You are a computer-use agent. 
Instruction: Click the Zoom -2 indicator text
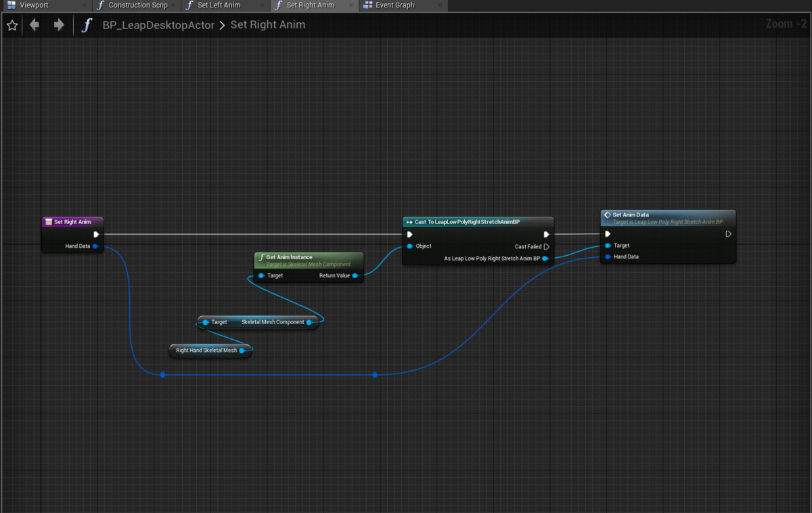(x=786, y=24)
